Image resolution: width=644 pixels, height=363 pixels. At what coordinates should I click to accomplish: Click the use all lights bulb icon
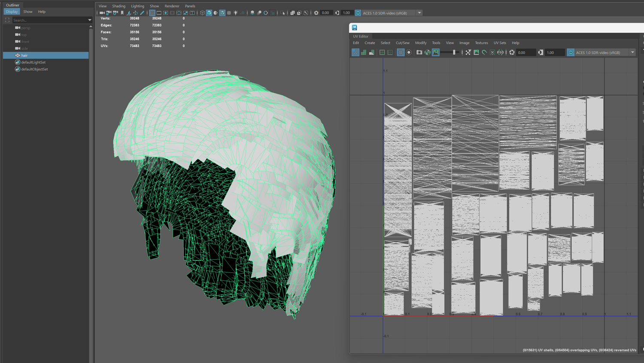tap(236, 13)
